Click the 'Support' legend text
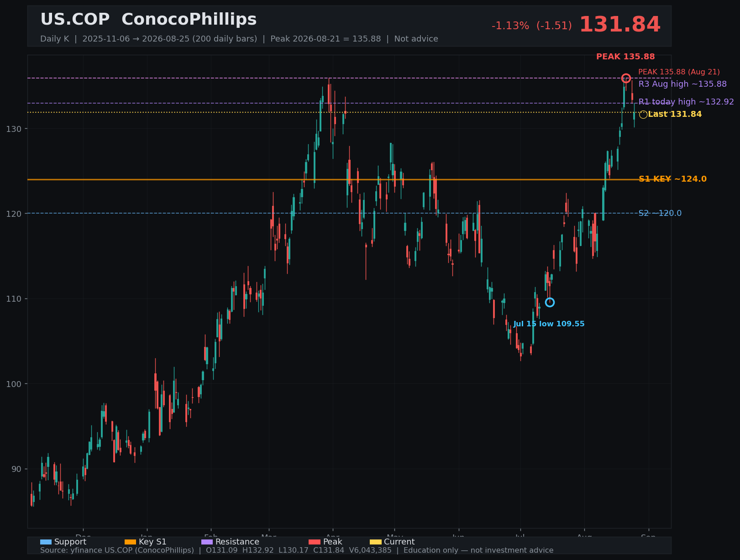The image size is (740, 560). tap(70, 542)
